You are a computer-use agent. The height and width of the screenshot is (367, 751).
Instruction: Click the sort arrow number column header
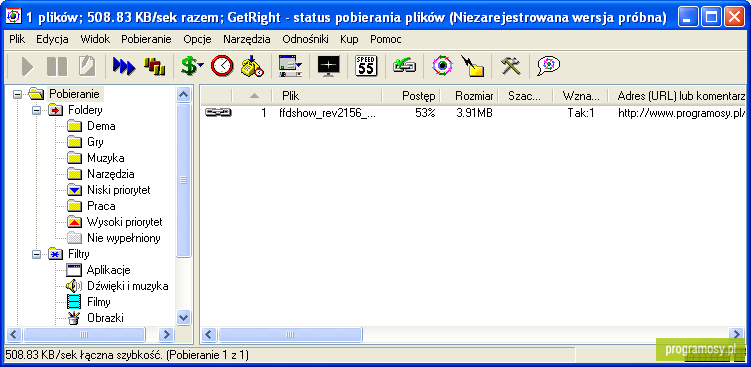(x=252, y=96)
